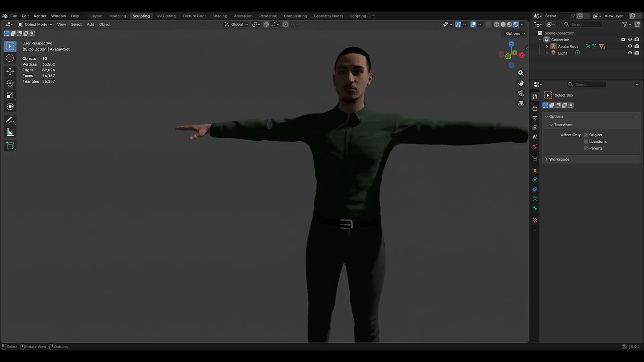Click the red X axis on gizmo
The height and width of the screenshot is (362, 644).
coord(522,55)
